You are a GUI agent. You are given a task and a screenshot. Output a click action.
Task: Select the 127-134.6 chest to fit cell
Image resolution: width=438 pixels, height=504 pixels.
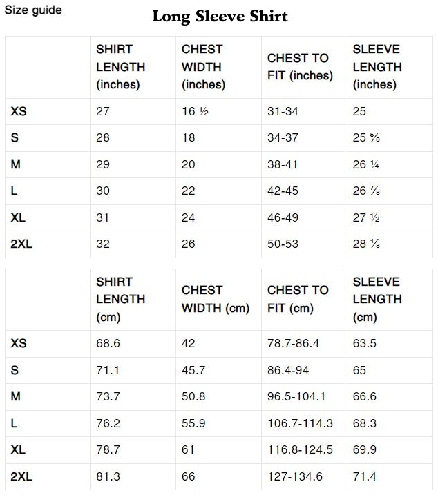[x=296, y=476]
